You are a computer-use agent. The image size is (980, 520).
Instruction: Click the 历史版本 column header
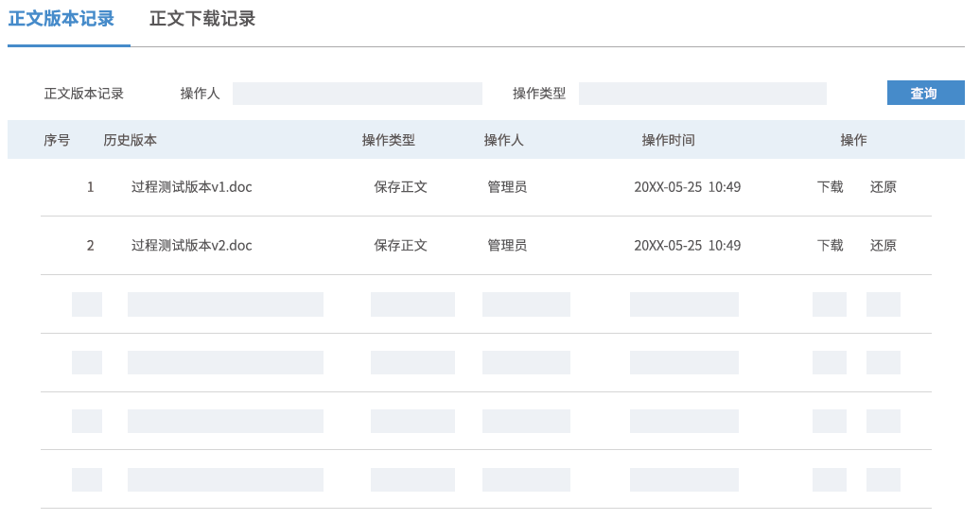click(130, 140)
